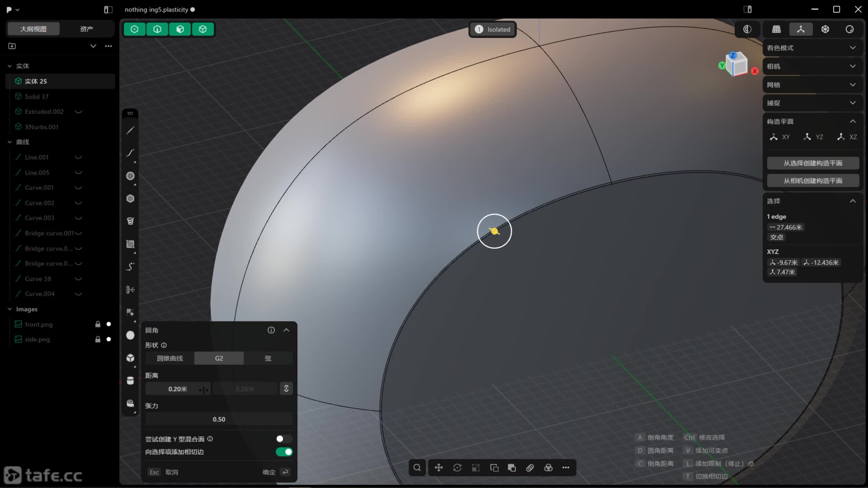
Task: Select the cylinder primitive tool
Action: pos(130,381)
